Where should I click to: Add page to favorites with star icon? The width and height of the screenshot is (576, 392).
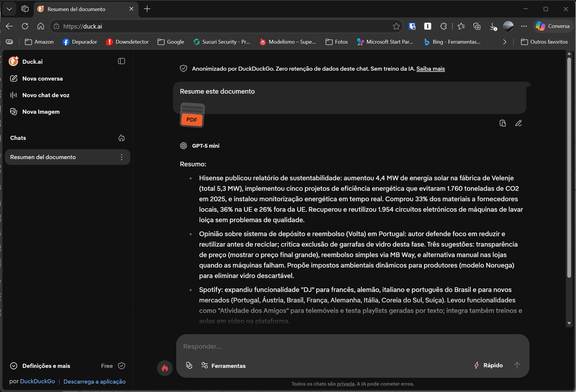(x=396, y=26)
